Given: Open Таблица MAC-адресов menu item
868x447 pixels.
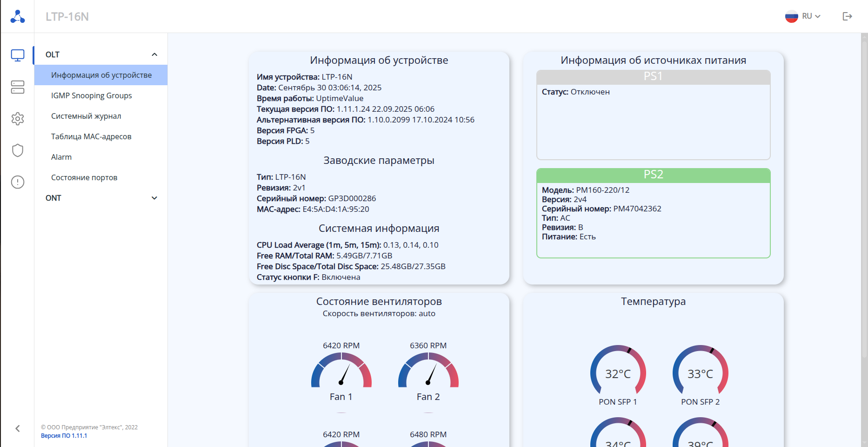Looking at the screenshot, I should point(101,136).
